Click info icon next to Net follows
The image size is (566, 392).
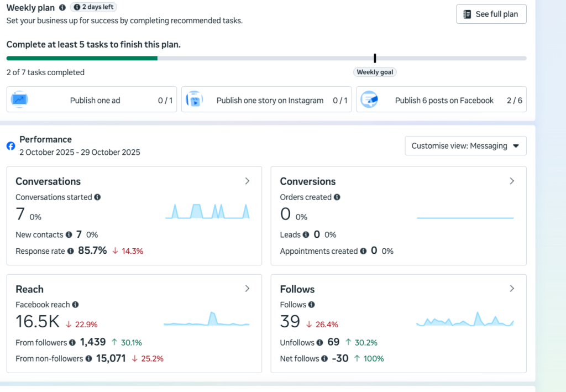coord(324,358)
